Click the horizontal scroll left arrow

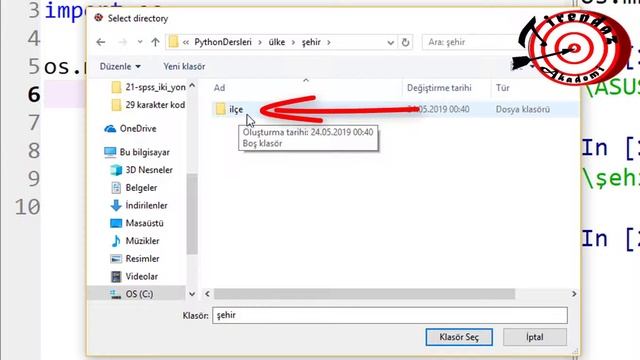207,294
